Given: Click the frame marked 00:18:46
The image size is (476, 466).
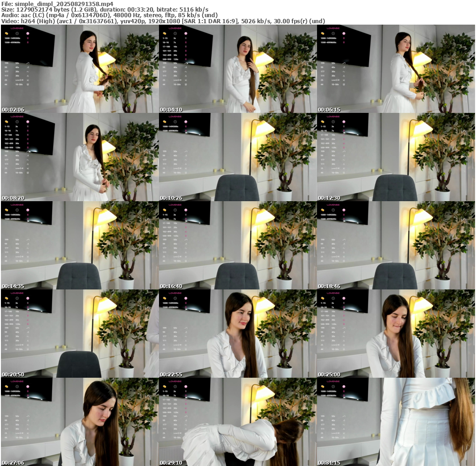Looking at the screenshot, I should coord(396,245).
